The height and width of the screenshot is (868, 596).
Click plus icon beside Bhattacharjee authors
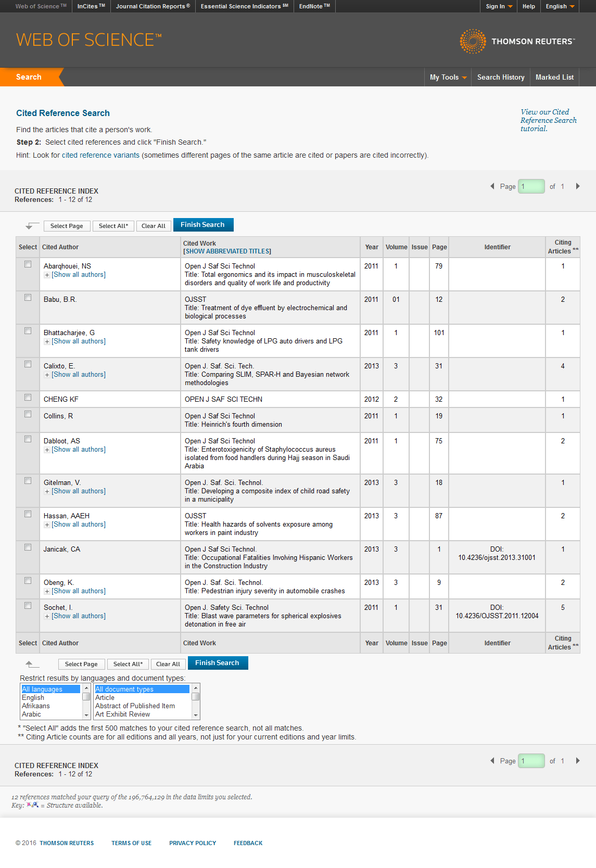tap(47, 341)
